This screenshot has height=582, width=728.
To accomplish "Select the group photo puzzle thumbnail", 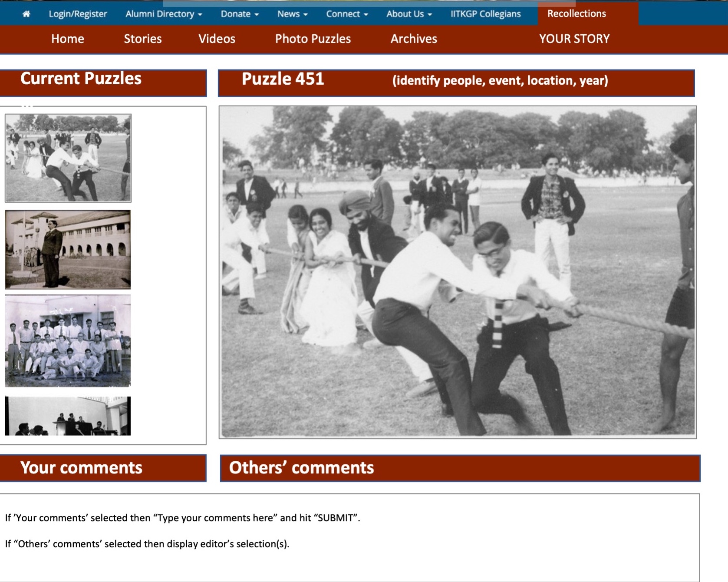I will (68, 341).
